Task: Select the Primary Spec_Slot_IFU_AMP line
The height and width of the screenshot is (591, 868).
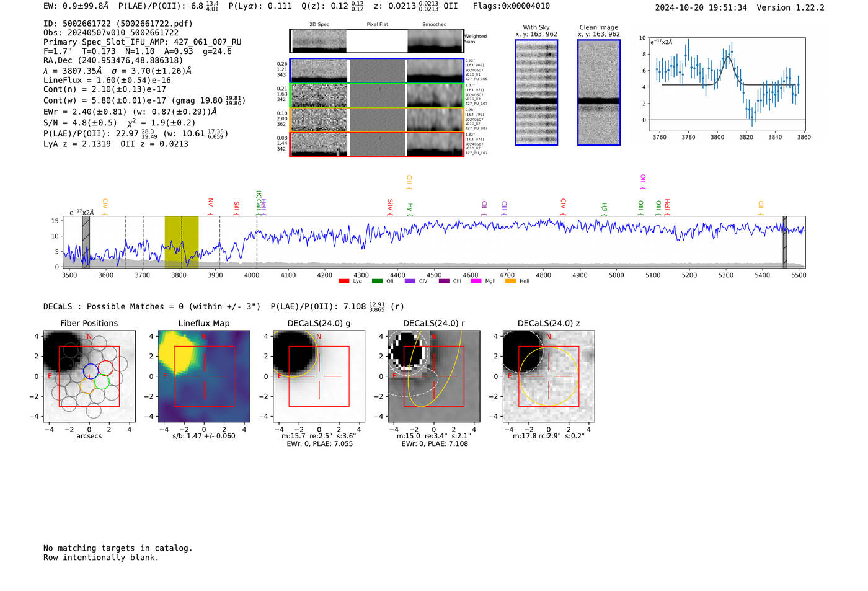Action: pos(143,42)
